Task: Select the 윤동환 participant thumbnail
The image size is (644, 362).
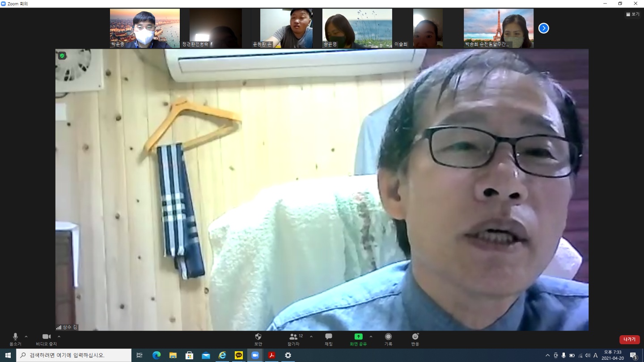Action: click(286, 28)
